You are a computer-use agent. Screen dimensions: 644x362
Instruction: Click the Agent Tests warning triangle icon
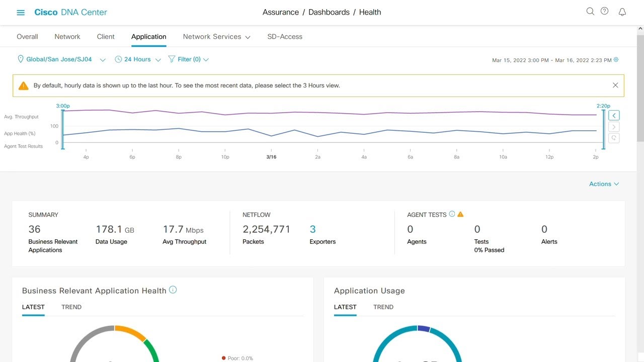coord(460,215)
